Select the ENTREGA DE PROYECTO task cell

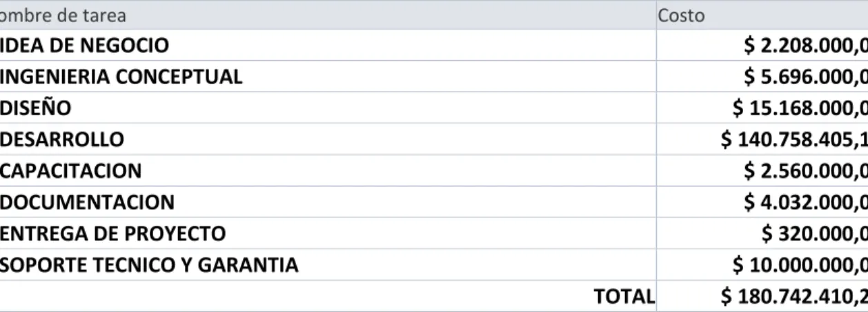[x=328, y=233]
